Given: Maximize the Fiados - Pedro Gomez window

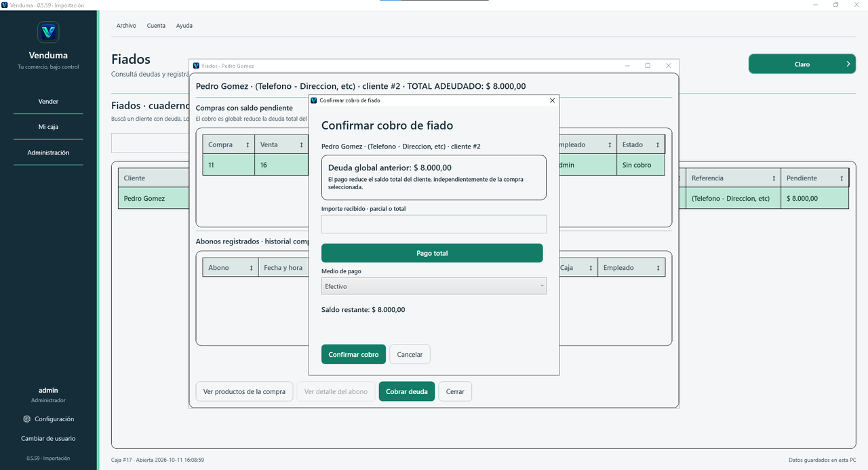Looking at the screenshot, I should [x=648, y=66].
